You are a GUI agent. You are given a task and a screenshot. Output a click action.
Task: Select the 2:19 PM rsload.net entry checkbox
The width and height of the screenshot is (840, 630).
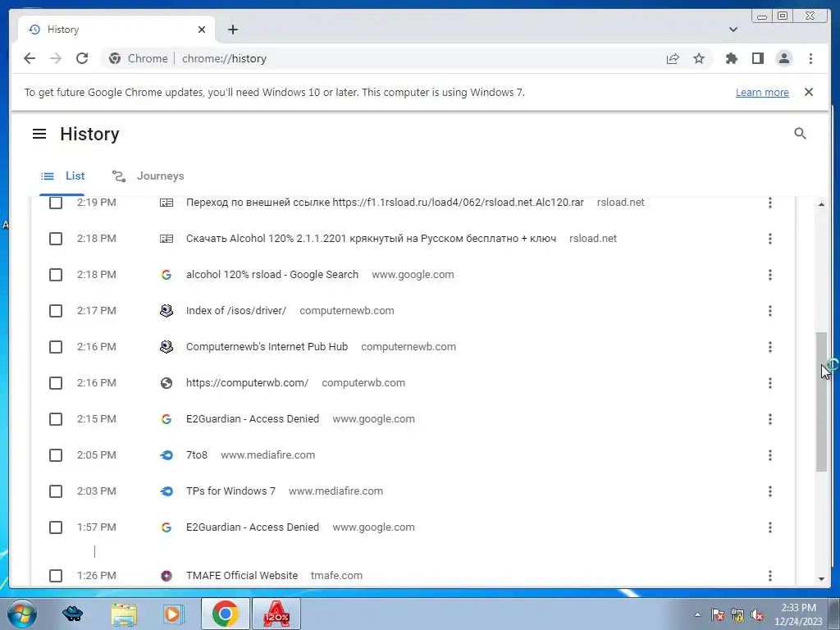point(56,203)
